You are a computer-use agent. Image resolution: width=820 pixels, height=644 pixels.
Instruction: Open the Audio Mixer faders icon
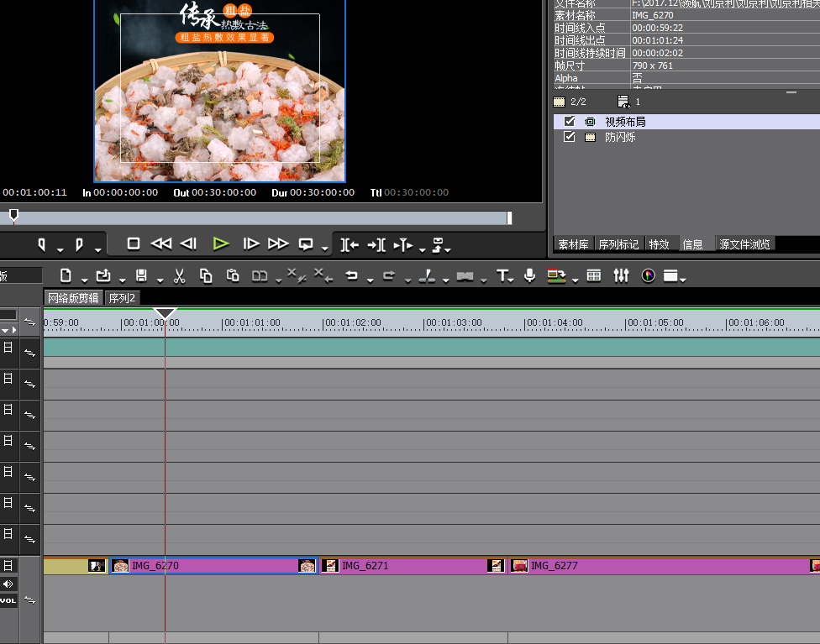tap(621, 275)
